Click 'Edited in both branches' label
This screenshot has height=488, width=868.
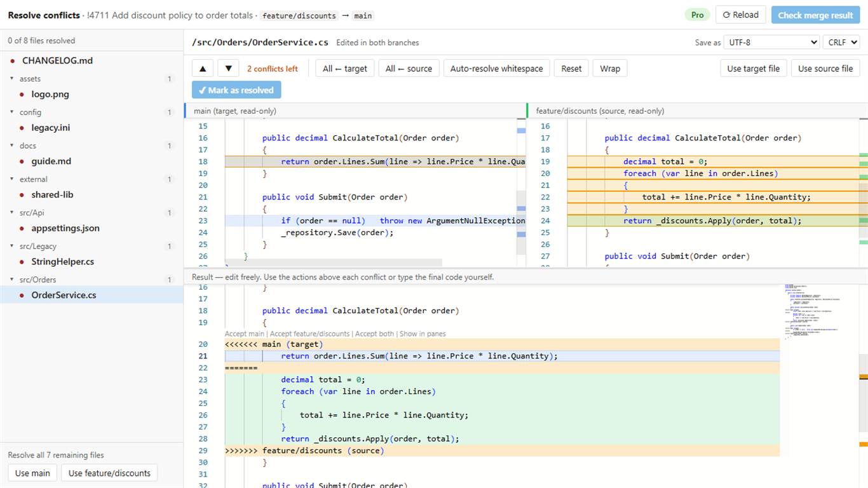(377, 43)
